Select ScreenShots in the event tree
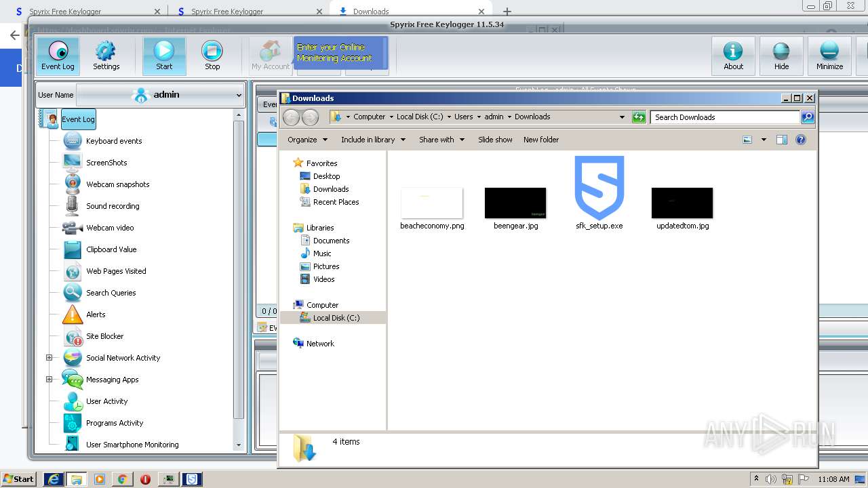Screen dimensions: 868x488 pos(106,163)
